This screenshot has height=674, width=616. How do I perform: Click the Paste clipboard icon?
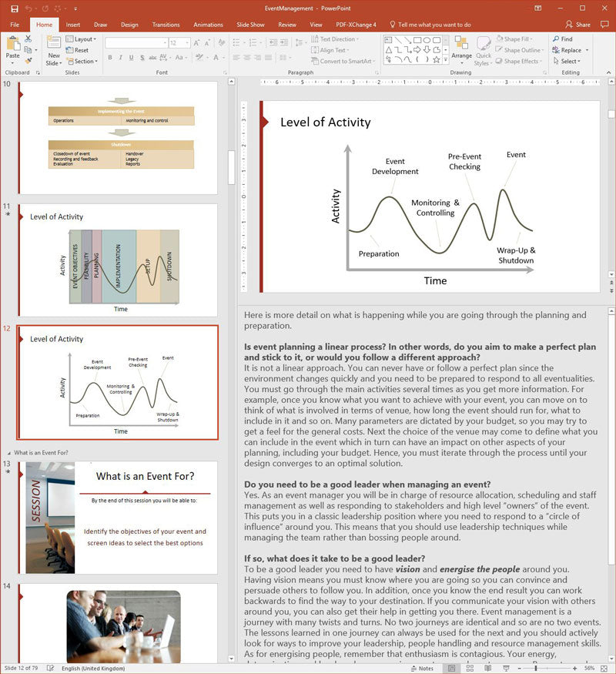(x=13, y=44)
